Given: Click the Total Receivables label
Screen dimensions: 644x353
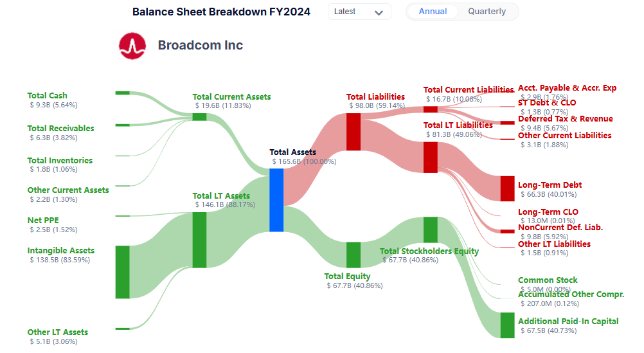Looking at the screenshot, I should pyautogui.click(x=61, y=128).
